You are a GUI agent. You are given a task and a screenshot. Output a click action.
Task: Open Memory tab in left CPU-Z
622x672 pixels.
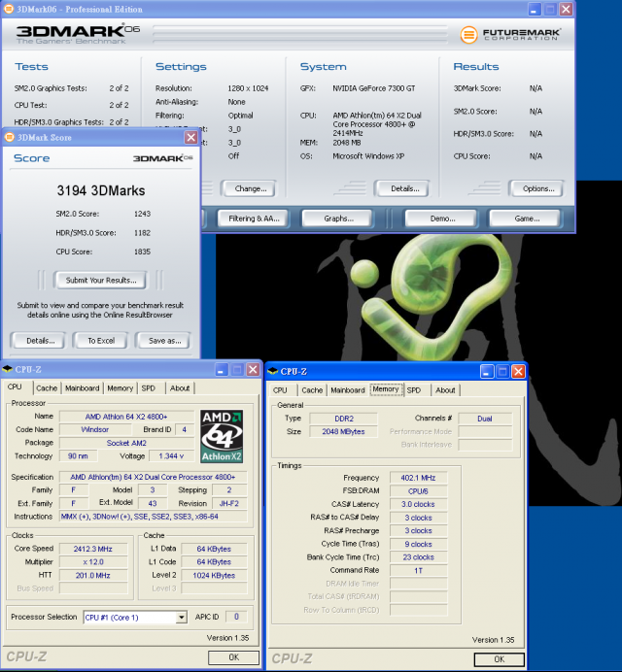pyautogui.click(x=120, y=387)
